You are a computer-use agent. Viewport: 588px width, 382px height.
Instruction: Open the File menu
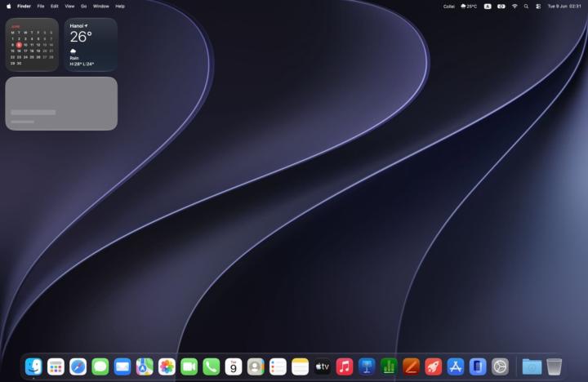[41, 7]
